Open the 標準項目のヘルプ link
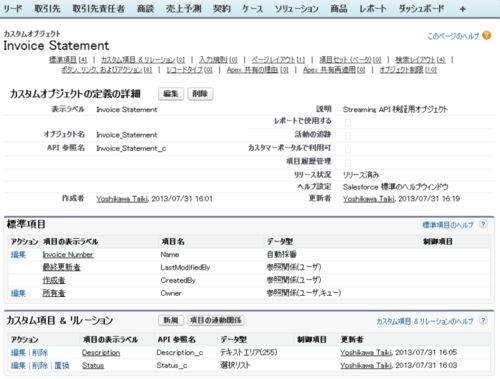This screenshot has width=500, height=379. click(x=448, y=225)
